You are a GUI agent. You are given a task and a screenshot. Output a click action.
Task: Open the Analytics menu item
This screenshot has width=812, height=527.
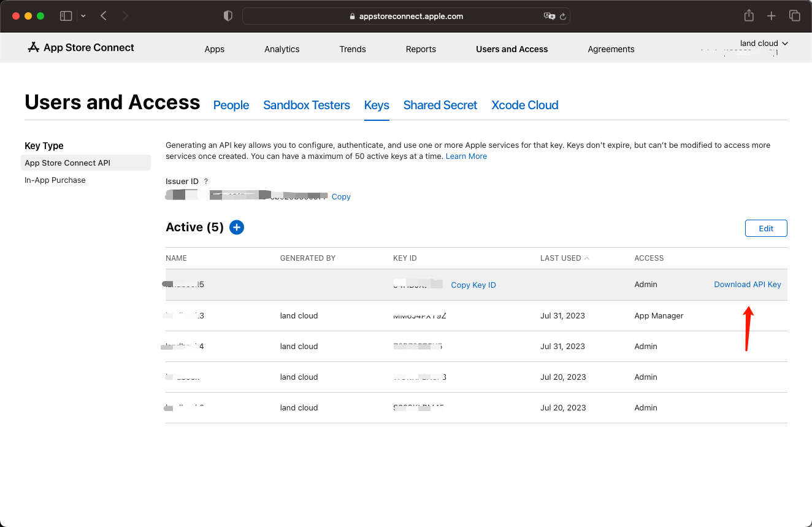(x=282, y=49)
